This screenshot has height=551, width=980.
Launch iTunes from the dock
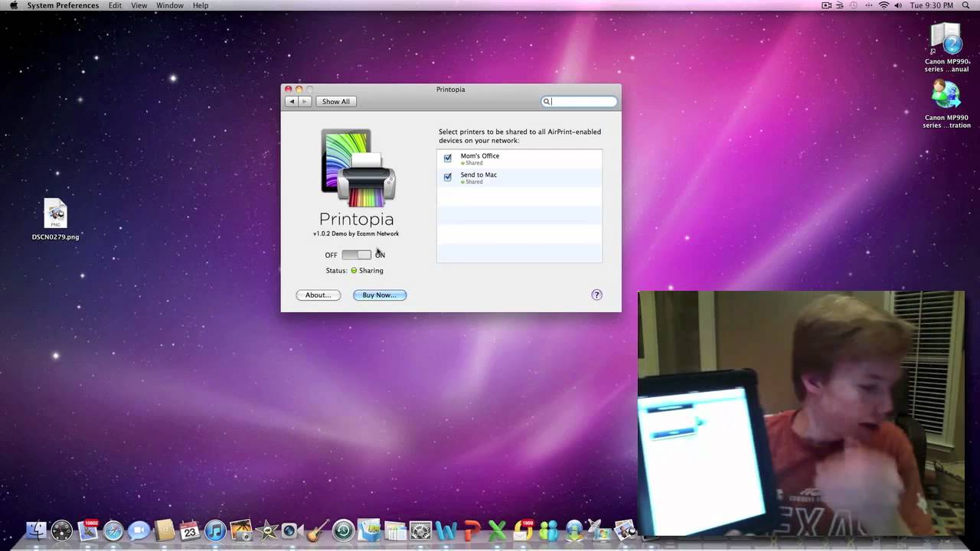[215, 530]
